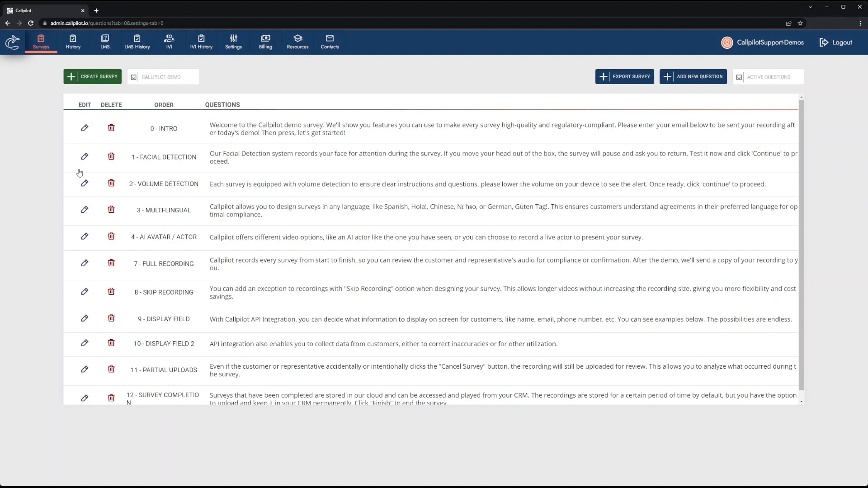Delete the Display Field 2 question
The width and height of the screenshot is (868, 488).
(111, 343)
